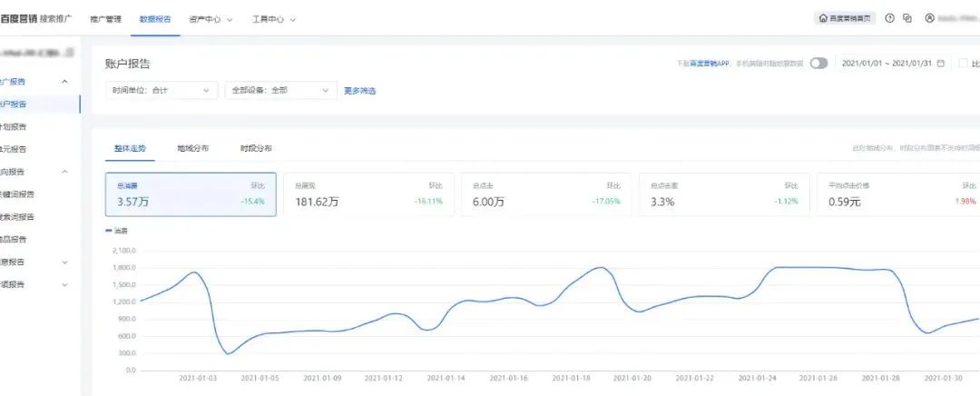Select the 总消费 metric card

[x=165, y=194]
